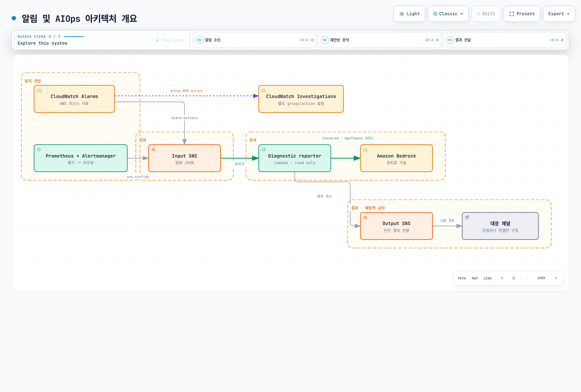Click the 'Converse · maxTokens 1024' label
The image size is (581, 392).
[x=348, y=138]
